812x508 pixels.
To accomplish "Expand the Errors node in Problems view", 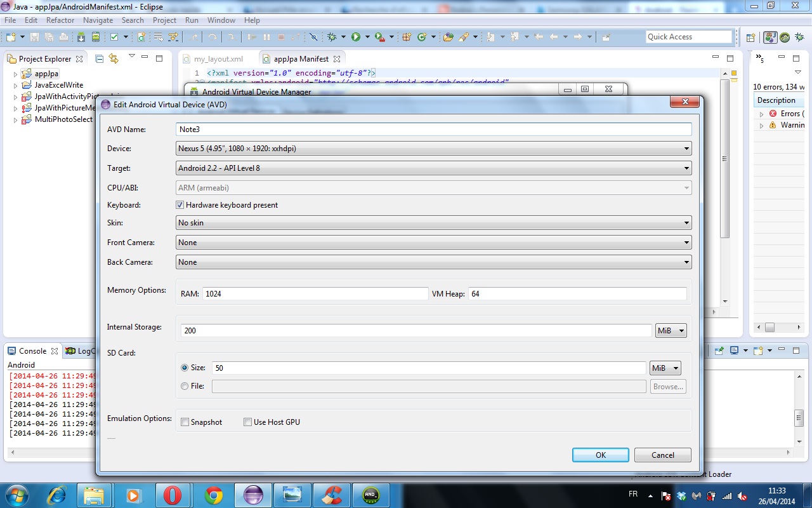I will 761,114.
